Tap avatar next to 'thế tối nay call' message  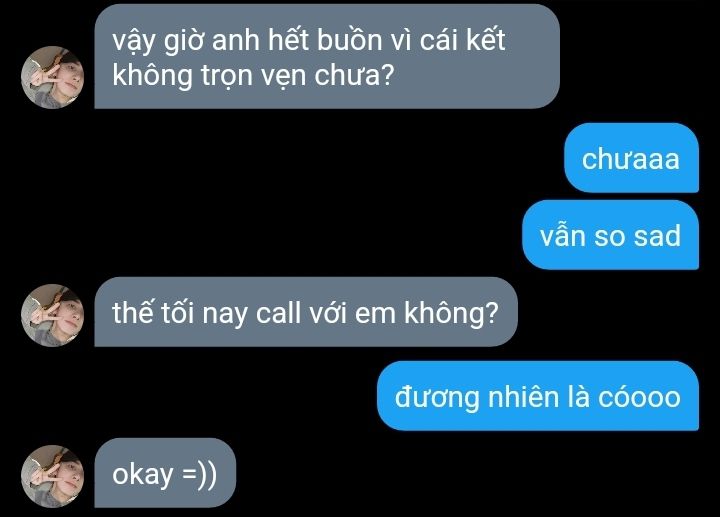pos(53,315)
